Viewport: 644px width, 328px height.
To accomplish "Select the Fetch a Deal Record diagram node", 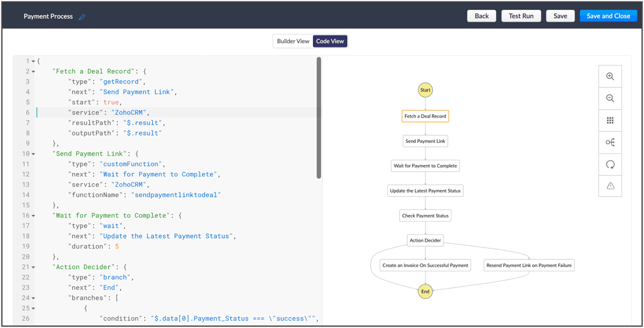I will (425, 116).
